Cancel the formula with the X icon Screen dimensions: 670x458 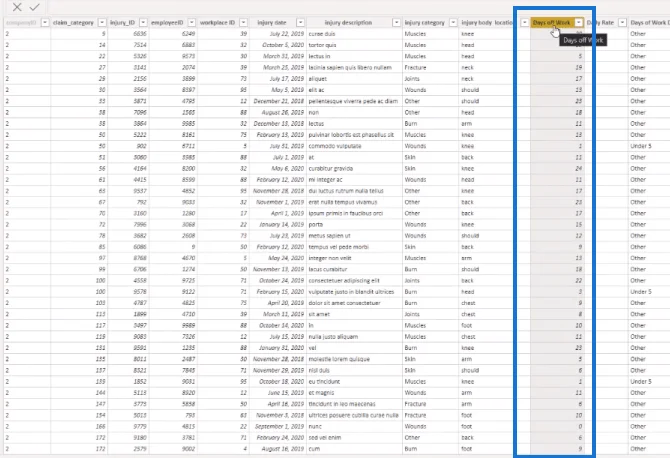[x=17, y=7]
